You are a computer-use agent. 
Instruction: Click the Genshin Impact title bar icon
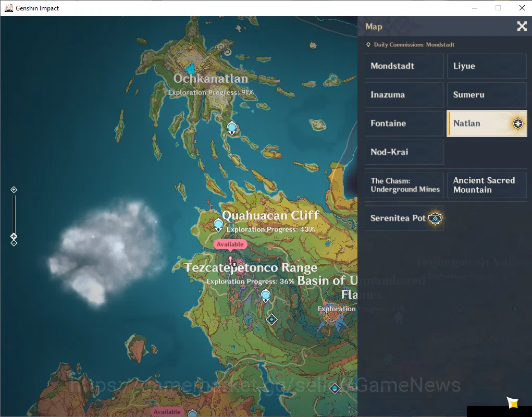(9, 8)
